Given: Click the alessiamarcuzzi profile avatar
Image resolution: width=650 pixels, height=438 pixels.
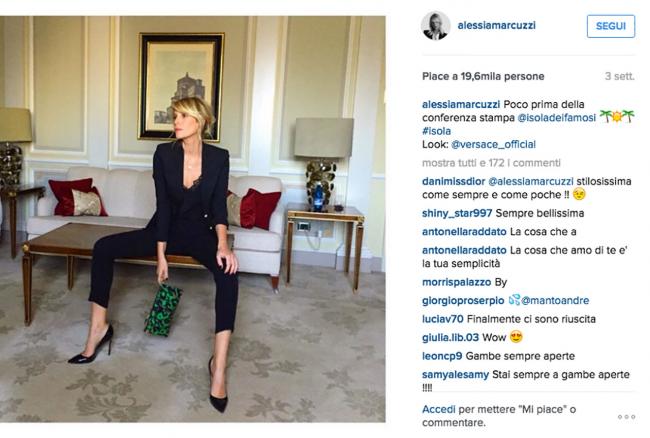Looking at the screenshot, I should (x=435, y=26).
